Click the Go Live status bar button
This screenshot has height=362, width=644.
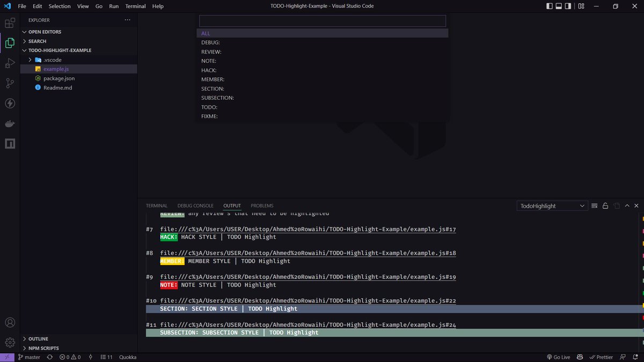tap(558, 357)
